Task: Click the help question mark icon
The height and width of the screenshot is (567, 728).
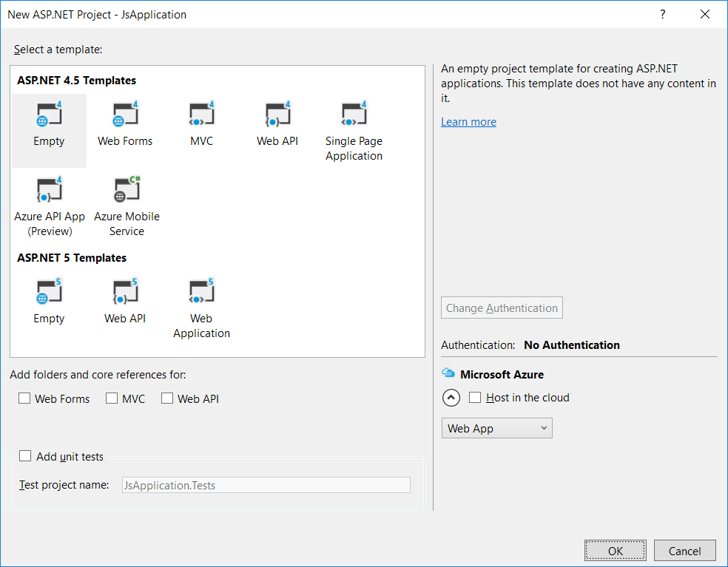Action: pyautogui.click(x=663, y=14)
